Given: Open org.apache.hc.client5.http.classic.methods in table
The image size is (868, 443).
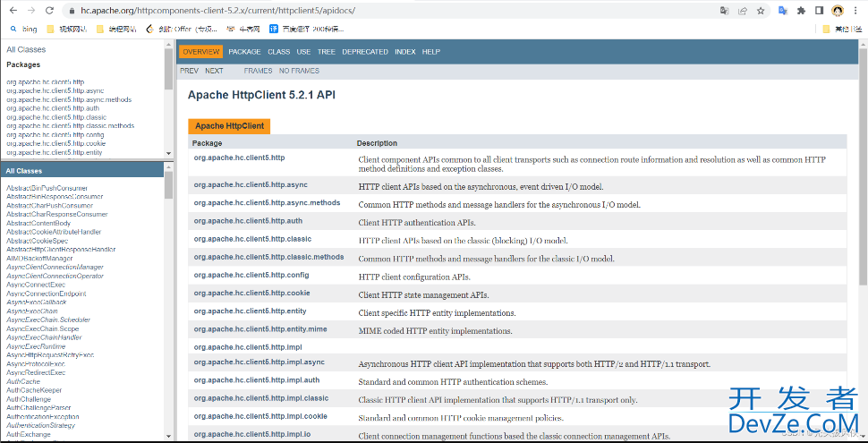Looking at the screenshot, I should click(268, 257).
